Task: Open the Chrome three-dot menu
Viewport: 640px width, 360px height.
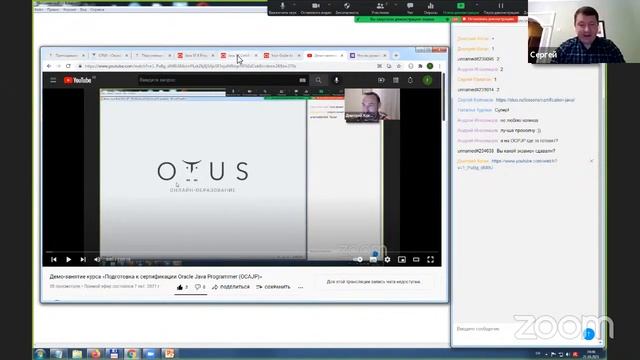Action: click(x=440, y=66)
